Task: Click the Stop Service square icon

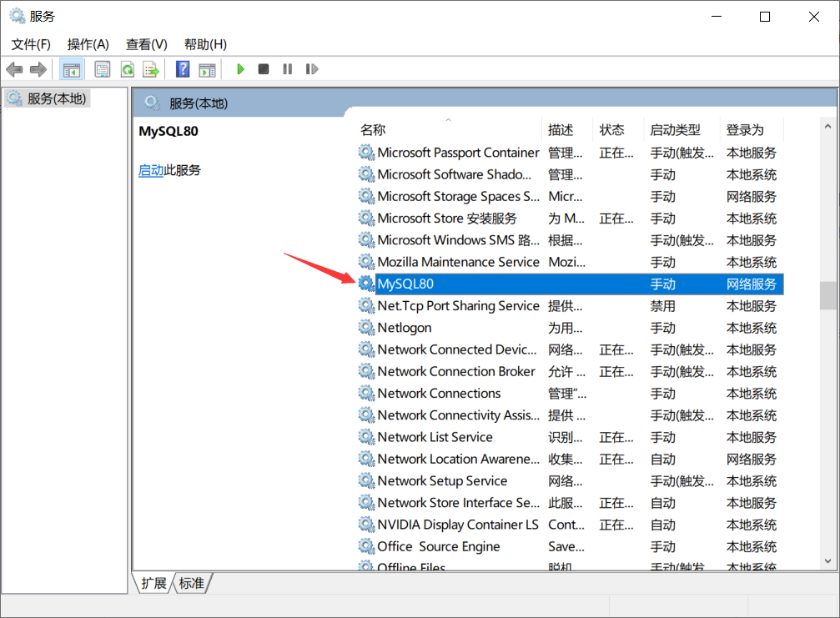Action: point(264,69)
